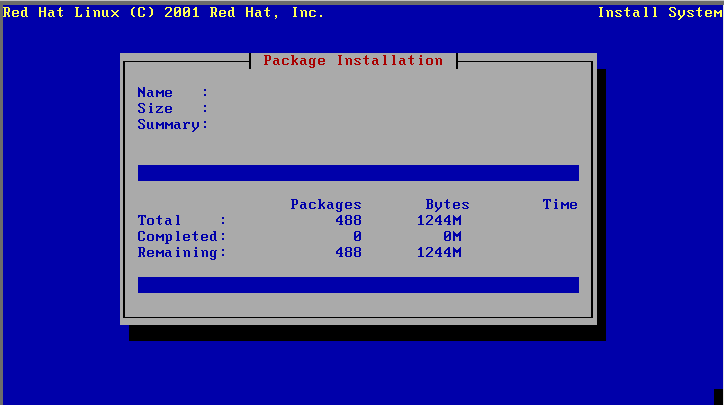The height and width of the screenshot is (405, 724).
Task: Click the Size field label
Action: (x=155, y=109)
